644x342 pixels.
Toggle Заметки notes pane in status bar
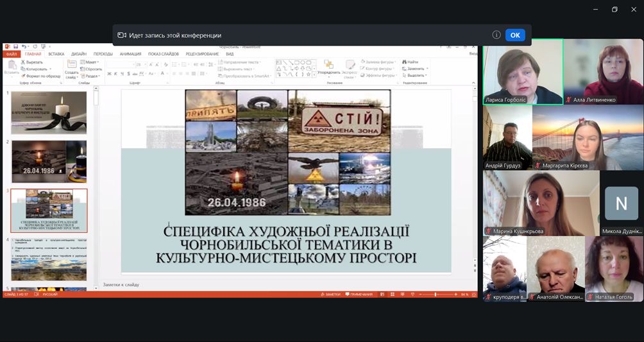(332, 294)
